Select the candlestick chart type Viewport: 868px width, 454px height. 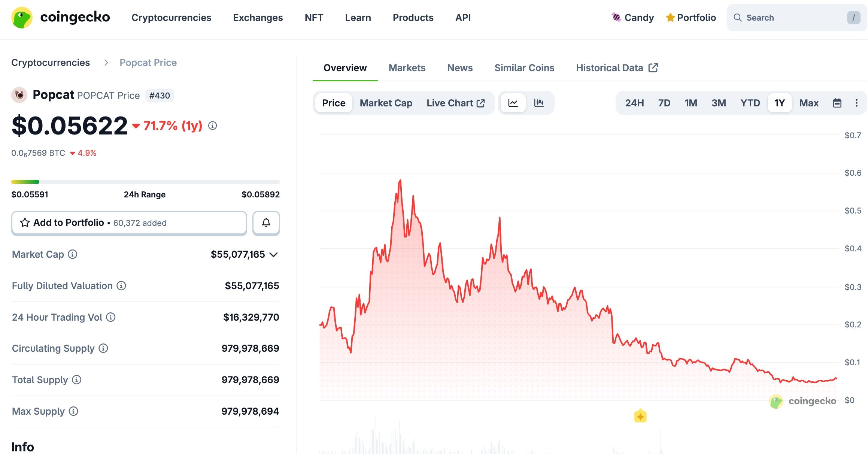[539, 103]
